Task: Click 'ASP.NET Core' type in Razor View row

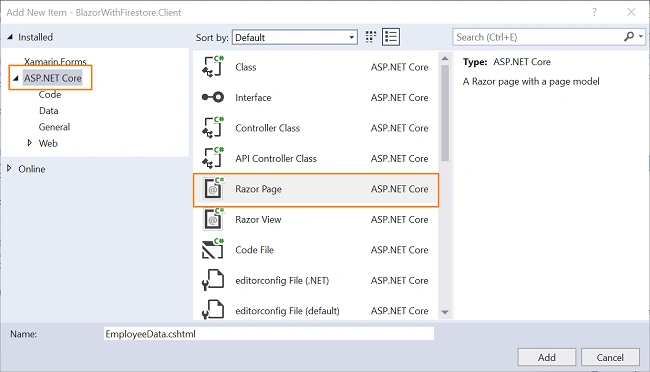Action: pos(399,219)
